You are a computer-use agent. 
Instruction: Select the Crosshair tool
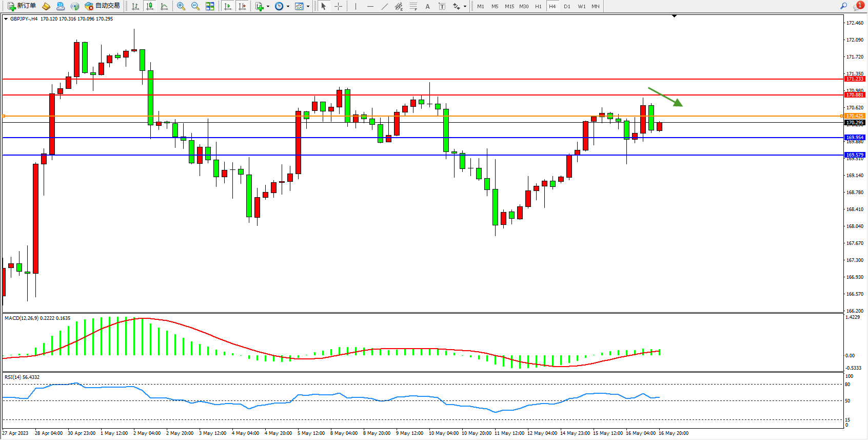pos(339,6)
